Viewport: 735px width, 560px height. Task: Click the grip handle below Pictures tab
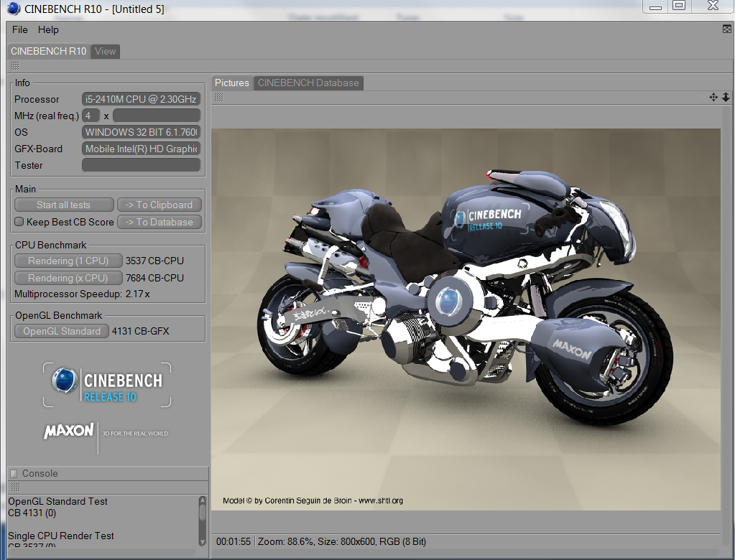point(218,98)
